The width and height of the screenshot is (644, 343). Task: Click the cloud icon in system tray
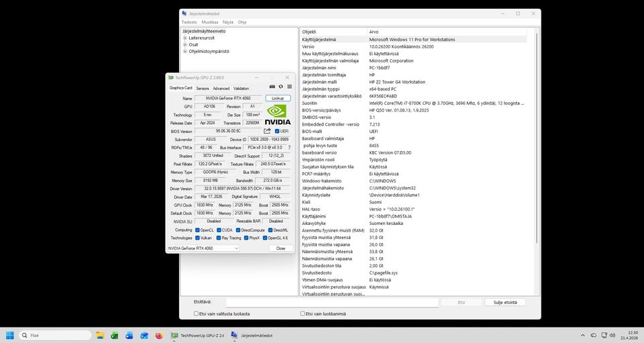coord(594,336)
